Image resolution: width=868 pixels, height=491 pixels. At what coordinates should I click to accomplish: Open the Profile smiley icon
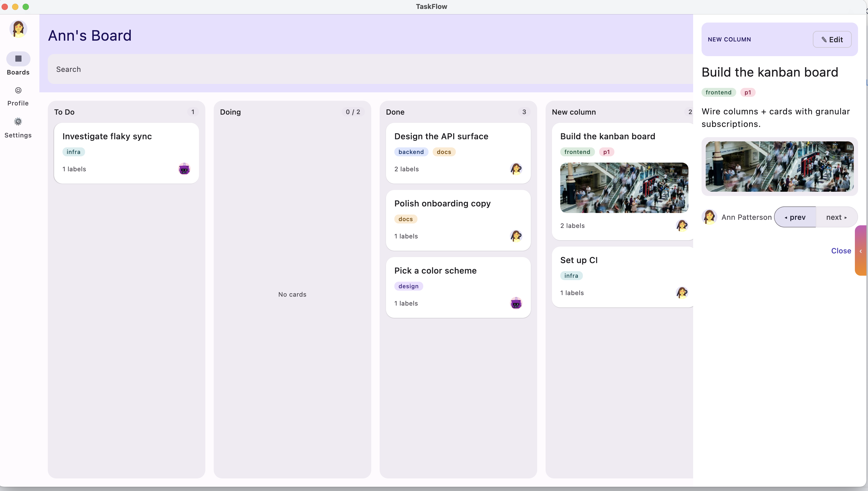[x=18, y=90]
